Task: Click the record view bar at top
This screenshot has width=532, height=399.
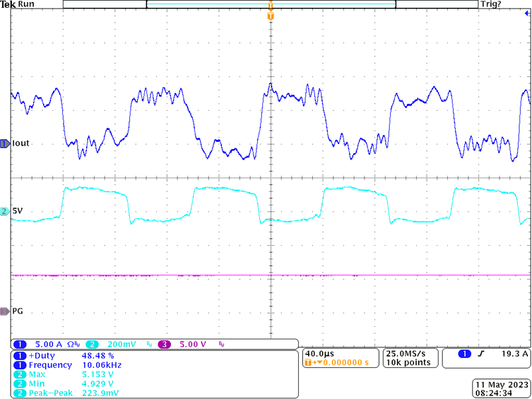Action: [x=270, y=4]
